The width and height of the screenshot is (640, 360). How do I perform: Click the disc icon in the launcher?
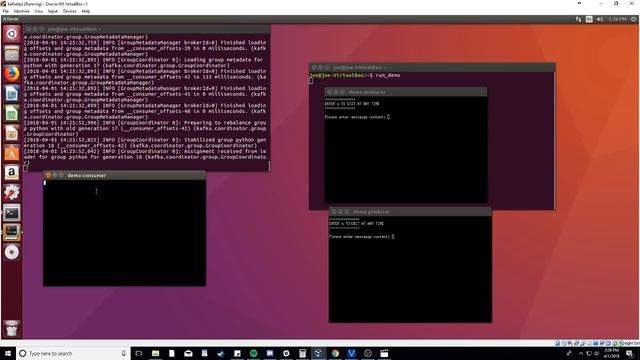11,252
